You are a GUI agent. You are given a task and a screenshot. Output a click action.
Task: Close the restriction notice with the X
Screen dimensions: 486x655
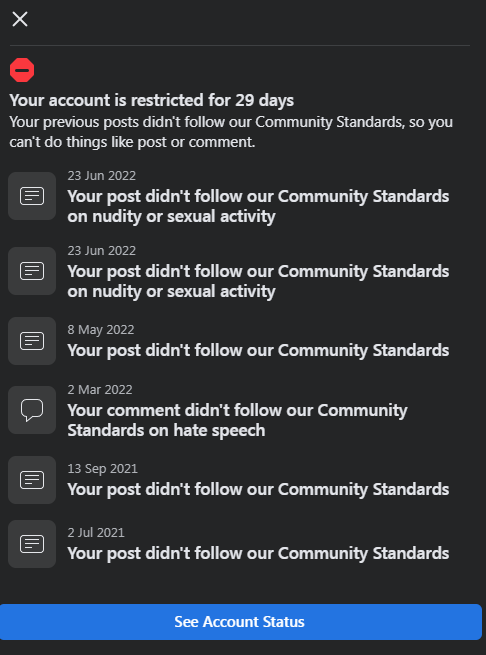click(x=20, y=19)
